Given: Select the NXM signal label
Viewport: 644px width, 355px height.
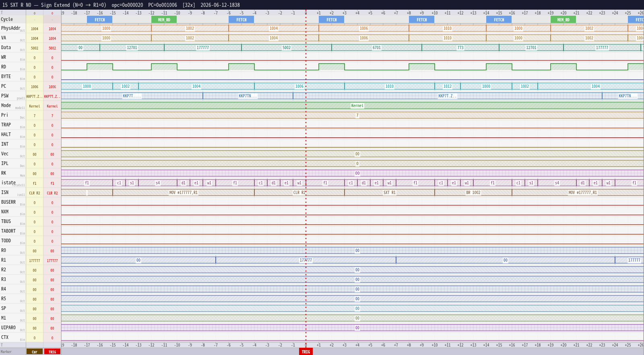Looking at the screenshot, I should click(5, 212).
